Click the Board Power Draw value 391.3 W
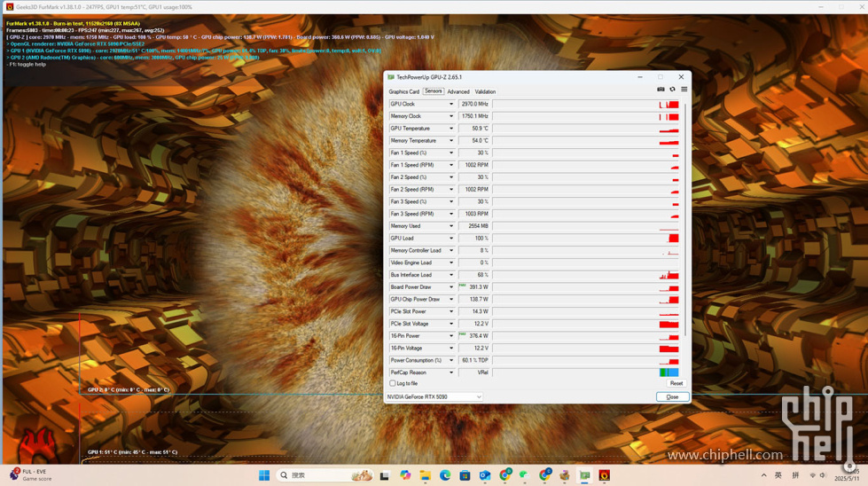 pyautogui.click(x=474, y=286)
